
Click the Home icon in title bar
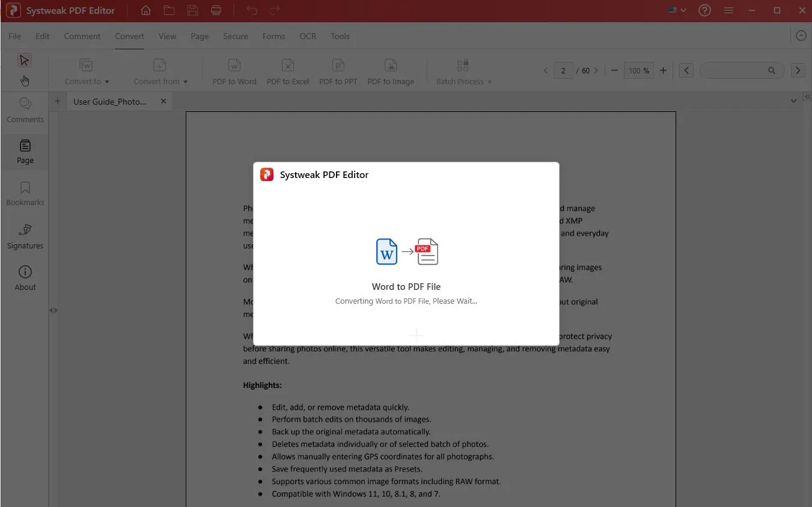point(145,11)
